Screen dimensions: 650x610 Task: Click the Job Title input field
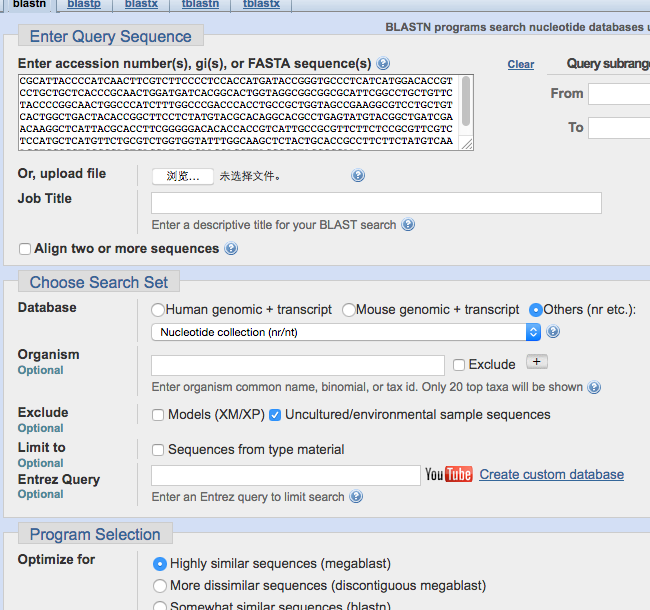point(376,203)
